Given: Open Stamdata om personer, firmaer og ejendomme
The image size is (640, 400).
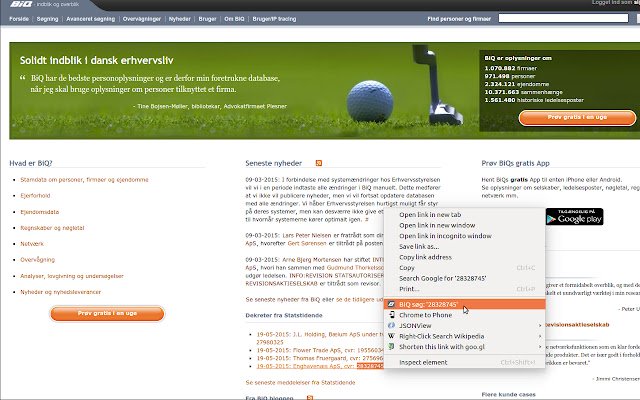Looking at the screenshot, I should click(x=84, y=180).
